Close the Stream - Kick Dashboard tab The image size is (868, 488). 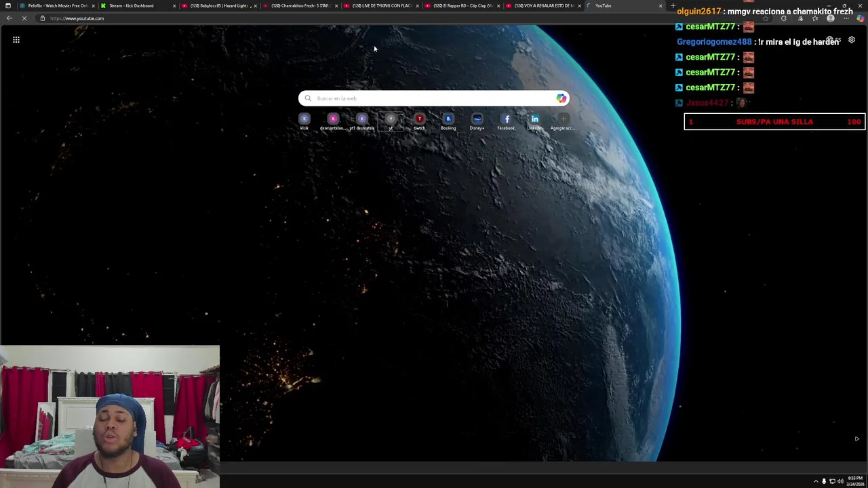(174, 5)
